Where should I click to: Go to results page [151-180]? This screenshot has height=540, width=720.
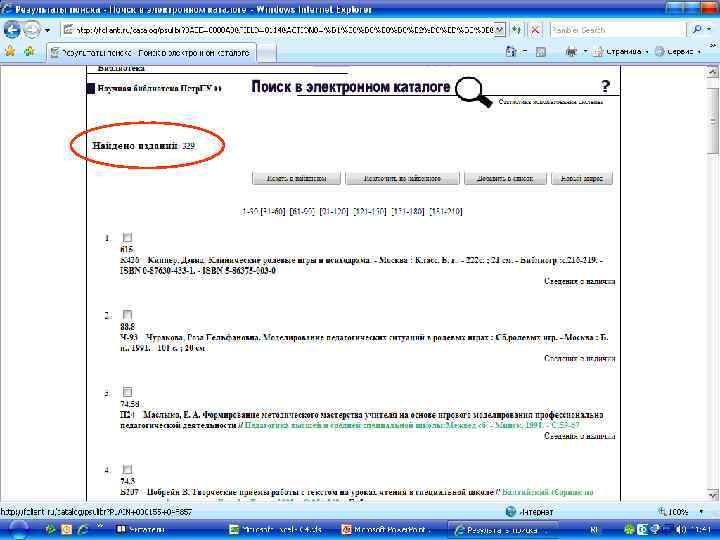[408, 212]
